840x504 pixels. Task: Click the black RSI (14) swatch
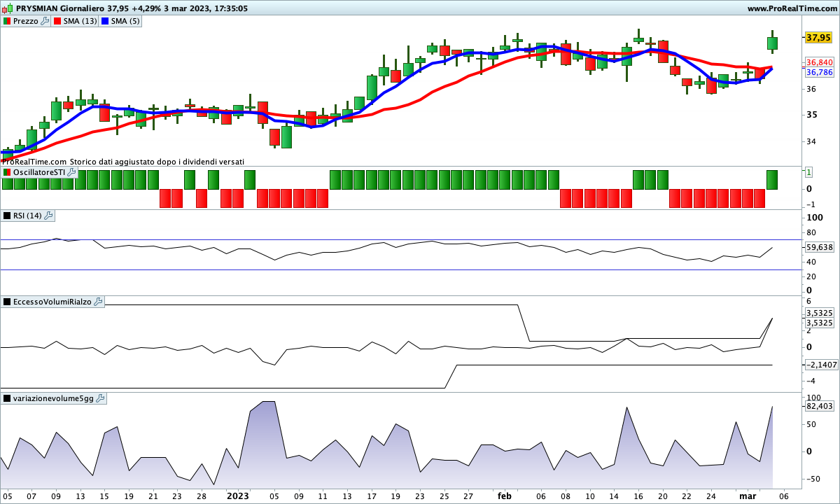click(x=7, y=216)
